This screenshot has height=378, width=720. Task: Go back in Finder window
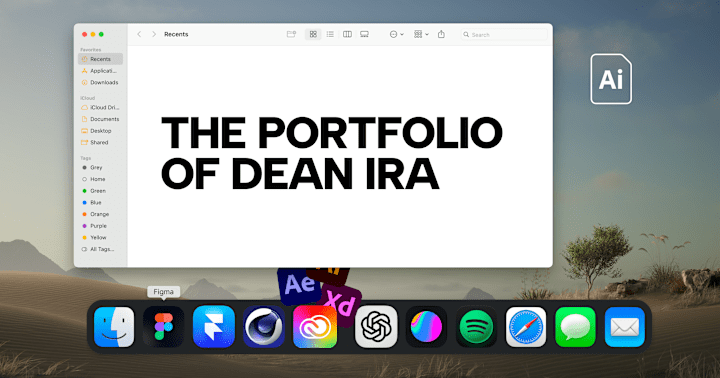(x=139, y=34)
